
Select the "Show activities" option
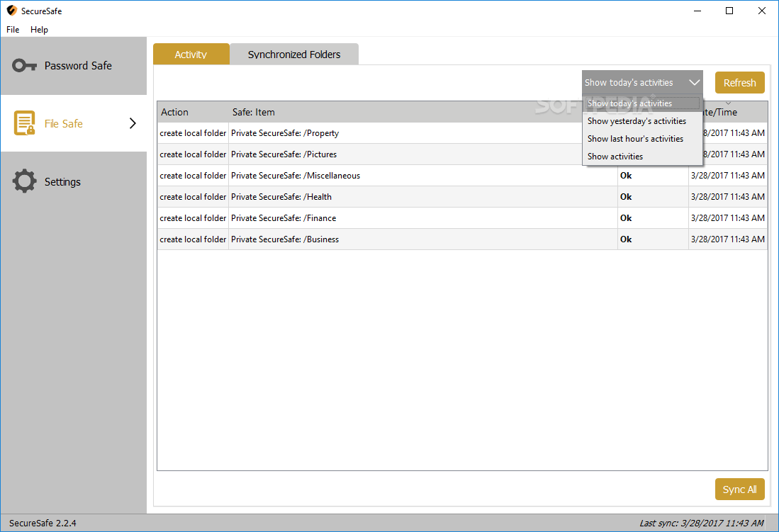pos(642,156)
